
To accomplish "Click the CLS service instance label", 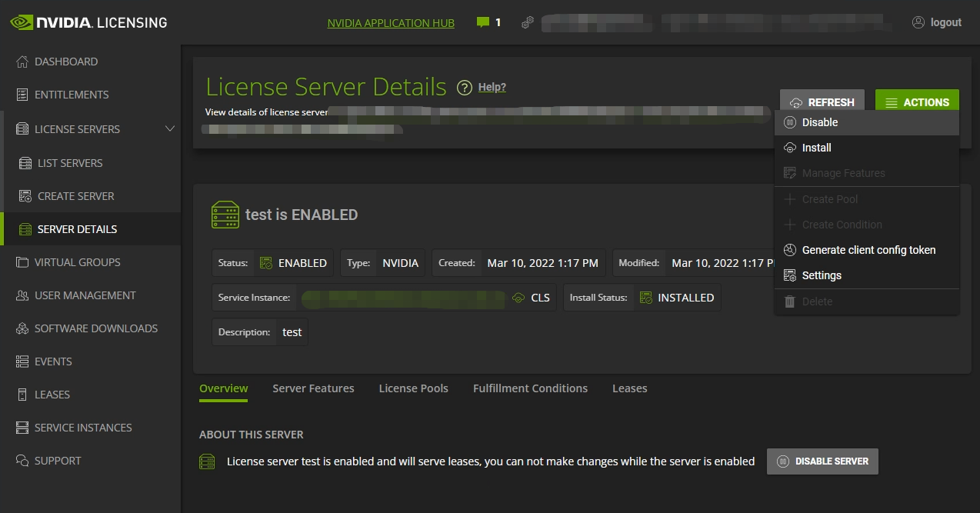I will 541,298.
